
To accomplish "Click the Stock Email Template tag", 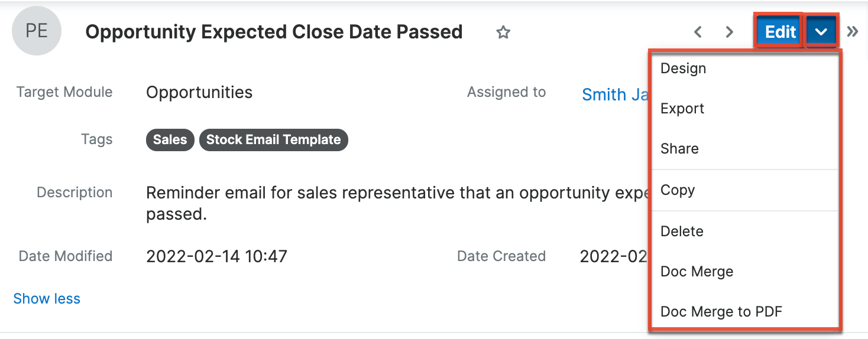I will coord(273,140).
